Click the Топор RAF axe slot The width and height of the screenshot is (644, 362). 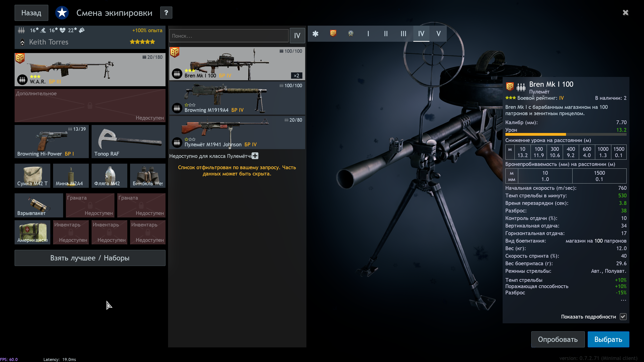(128, 142)
